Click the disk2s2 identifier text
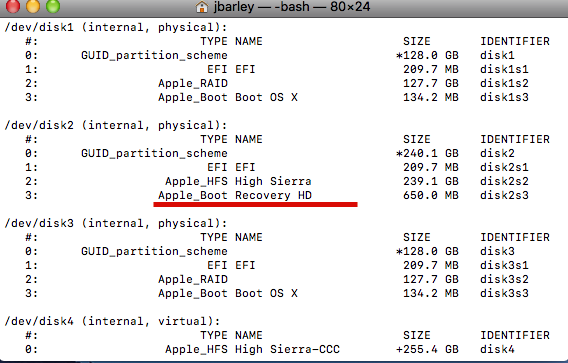Screen dimensions: 568x363 [x=504, y=182]
